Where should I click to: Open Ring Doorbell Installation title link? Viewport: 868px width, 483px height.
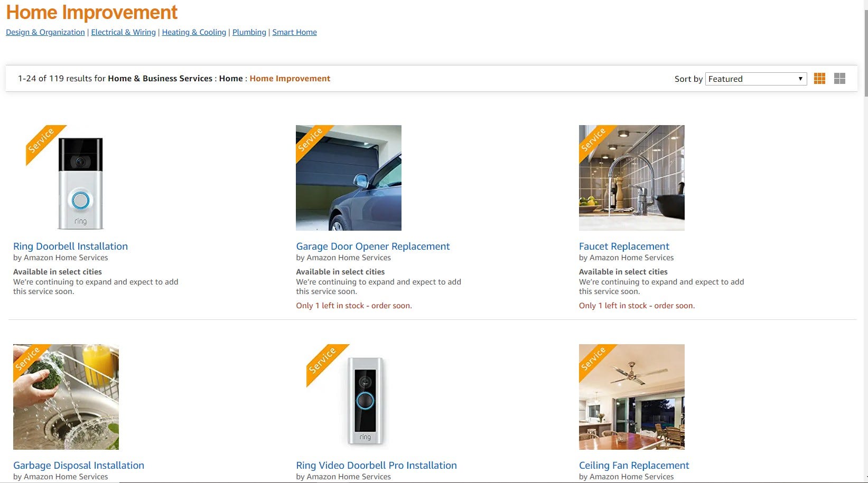70,246
